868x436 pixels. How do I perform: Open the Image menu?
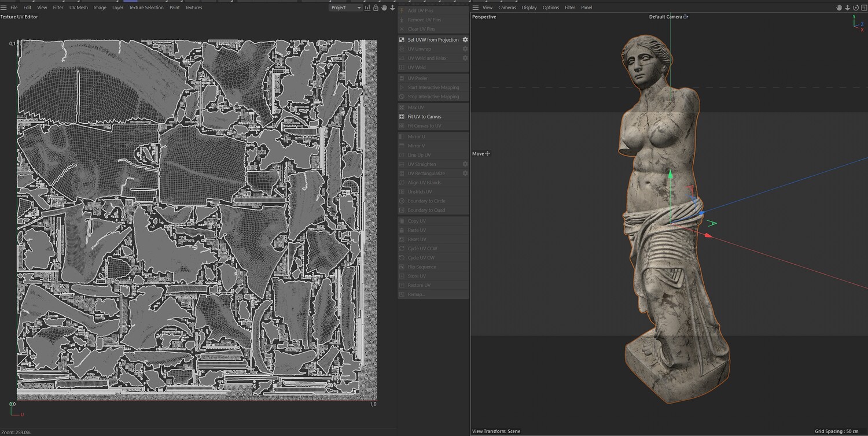coord(100,8)
